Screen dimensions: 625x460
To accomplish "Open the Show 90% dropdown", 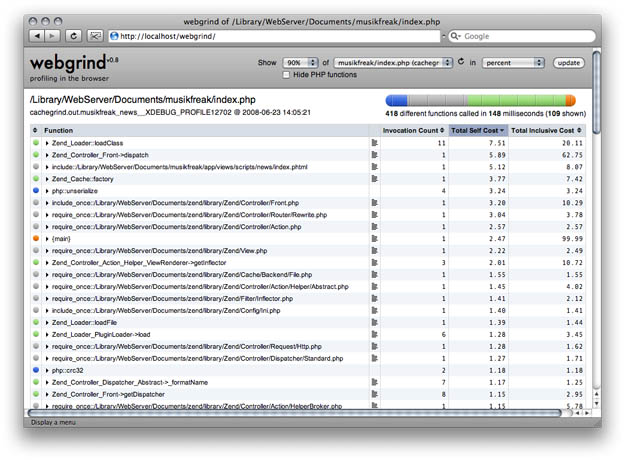I will point(300,63).
